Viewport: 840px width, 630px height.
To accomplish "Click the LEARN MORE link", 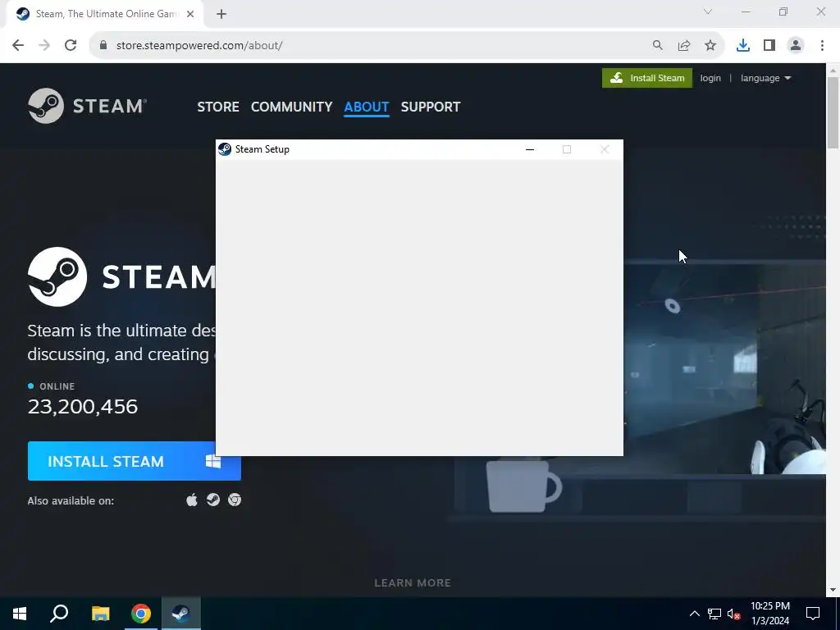I will point(413,583).
